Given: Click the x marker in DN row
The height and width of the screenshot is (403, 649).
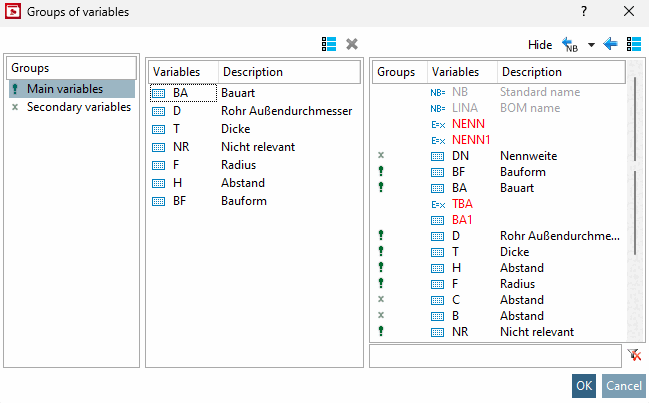Looking at the screenshot, I should click(381, 155).
